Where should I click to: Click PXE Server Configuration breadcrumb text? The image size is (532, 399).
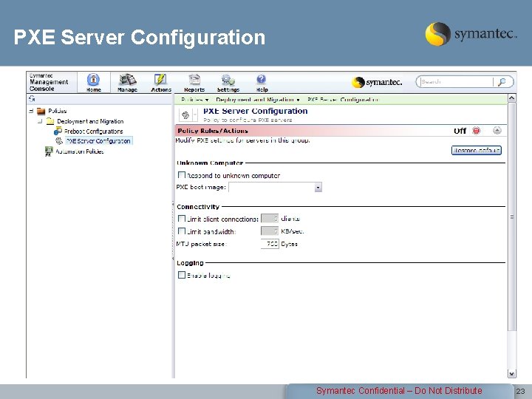point(343,100)
